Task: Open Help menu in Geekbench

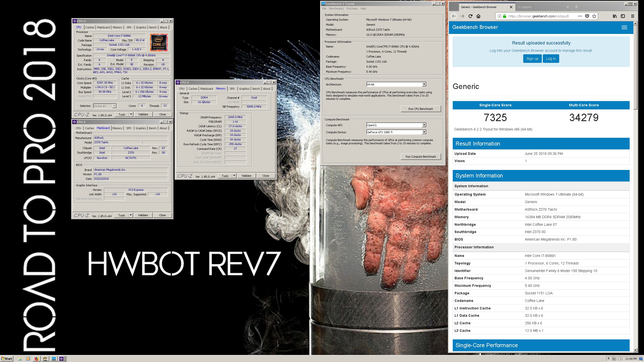Action: 363,9
